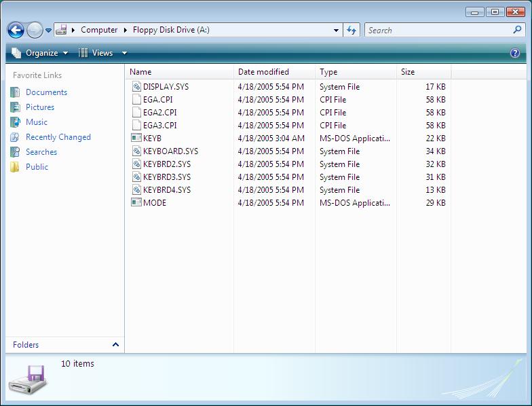The height and width of the screenshot is (406, 532).
Task: Click the 29 KB size of MODE
Action: (436, 203)
